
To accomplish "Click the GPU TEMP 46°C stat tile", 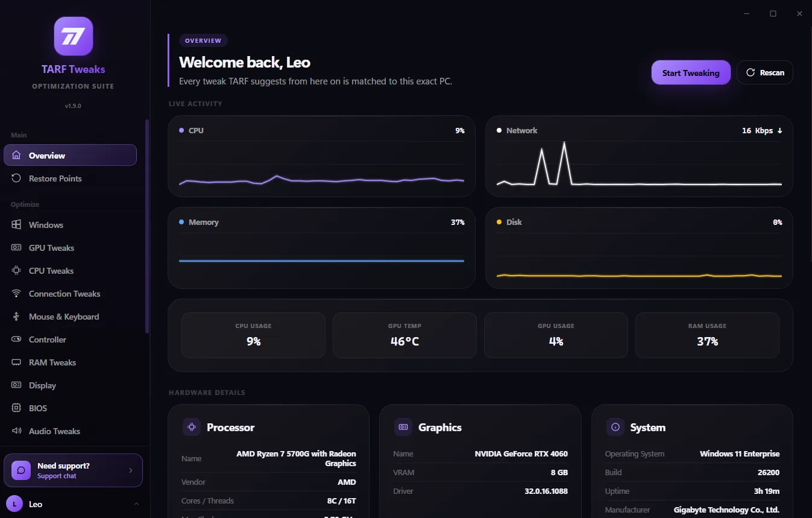I will coord(404,335).
